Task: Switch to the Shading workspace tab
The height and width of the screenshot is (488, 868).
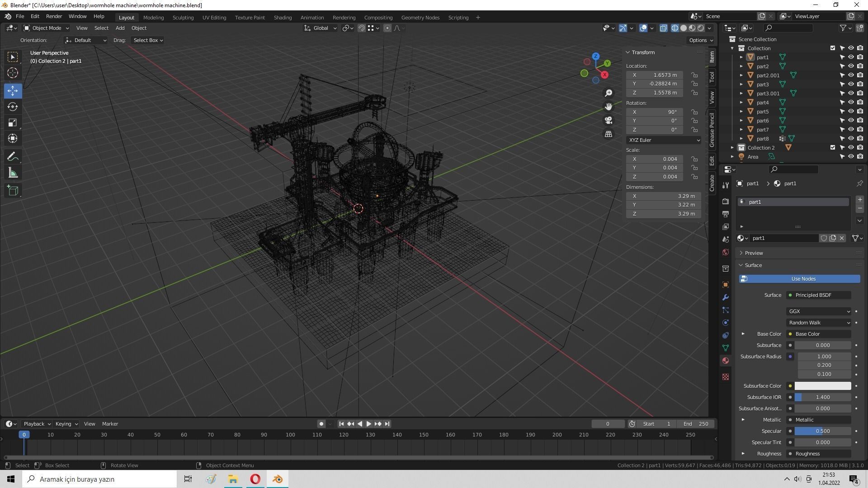Action: [283, 17]
